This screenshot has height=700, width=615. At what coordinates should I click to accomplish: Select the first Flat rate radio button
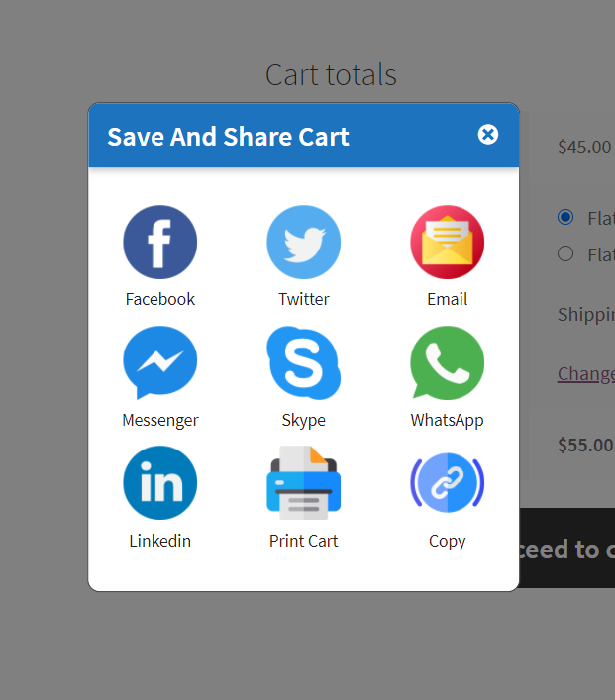(565, 217)
